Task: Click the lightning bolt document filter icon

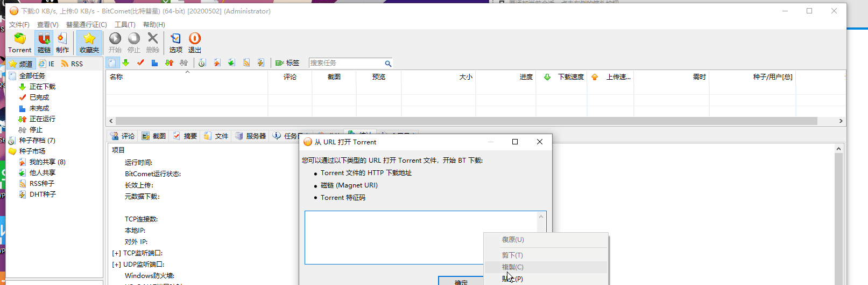Action: pyautogui.click(x=261, y=63)
